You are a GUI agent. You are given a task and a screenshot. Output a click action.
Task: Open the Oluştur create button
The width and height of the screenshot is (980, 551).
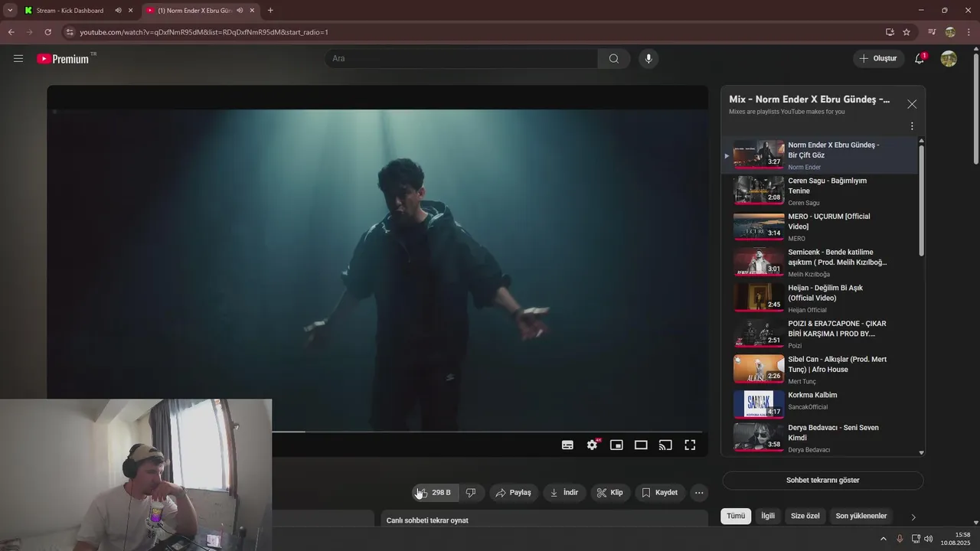tap(878, 58)
